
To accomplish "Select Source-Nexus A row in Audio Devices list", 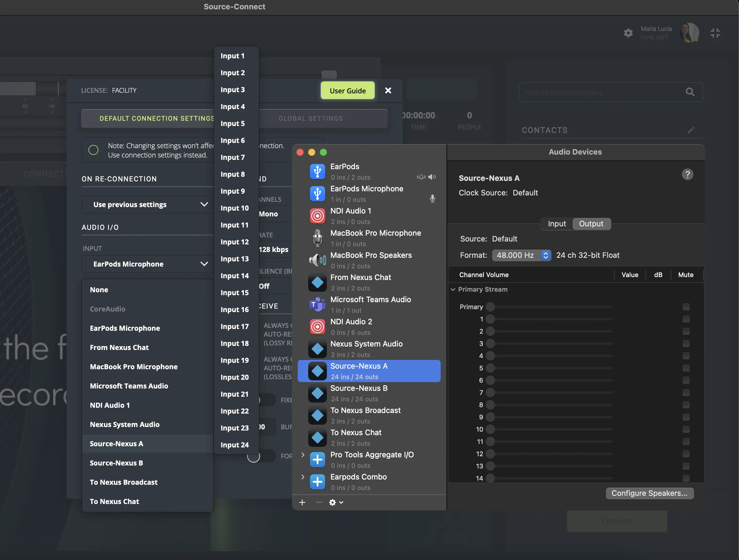I will [x=369, y=371].
